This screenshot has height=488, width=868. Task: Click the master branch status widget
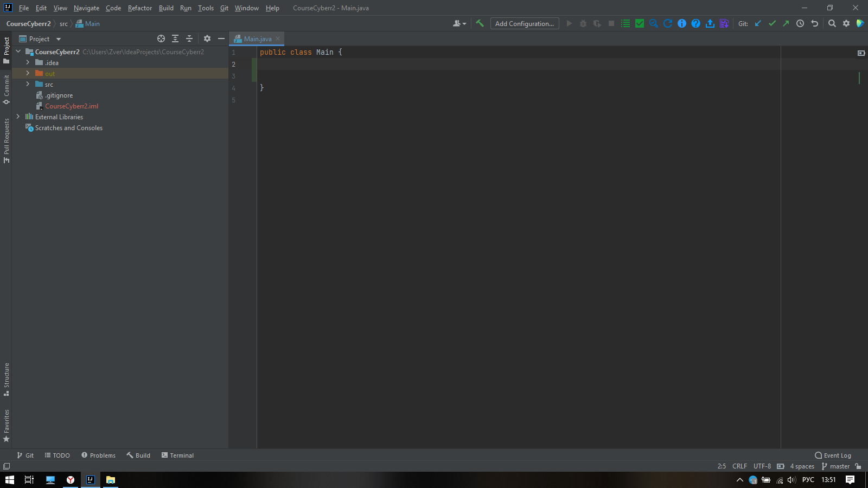coord(835,466)
